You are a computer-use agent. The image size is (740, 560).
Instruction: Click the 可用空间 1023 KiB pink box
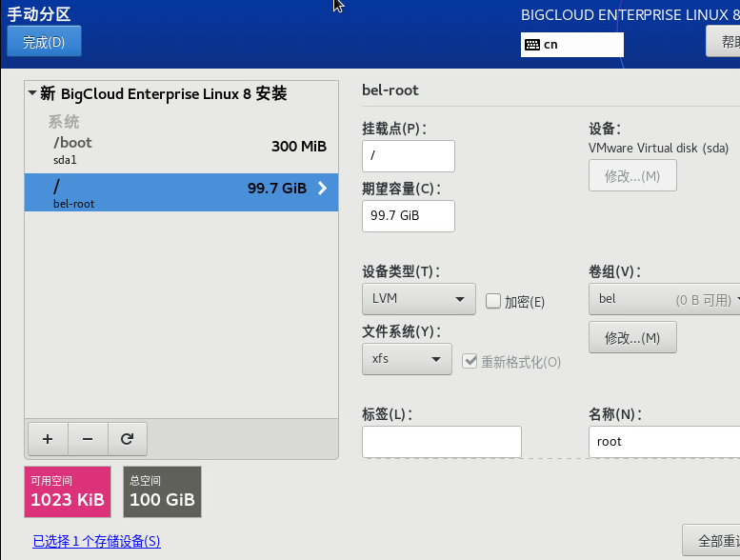pyautogui.click(x=68, y=492)
